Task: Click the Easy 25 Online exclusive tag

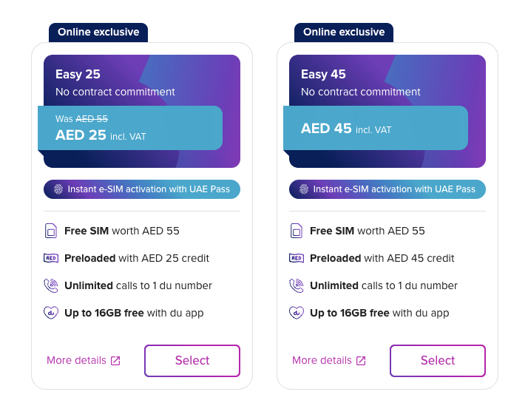Action: (x=98, y=33)
